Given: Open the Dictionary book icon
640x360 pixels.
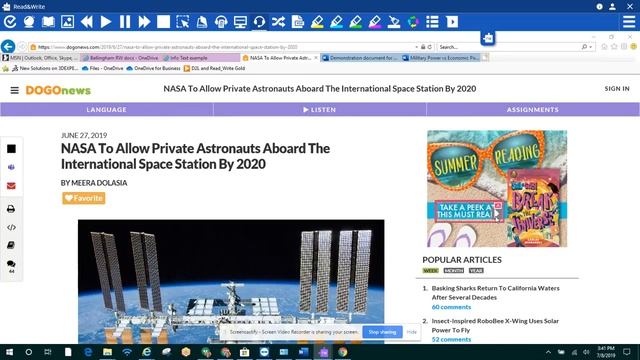Looking at the screenshot, I should [x=48, y=22].
